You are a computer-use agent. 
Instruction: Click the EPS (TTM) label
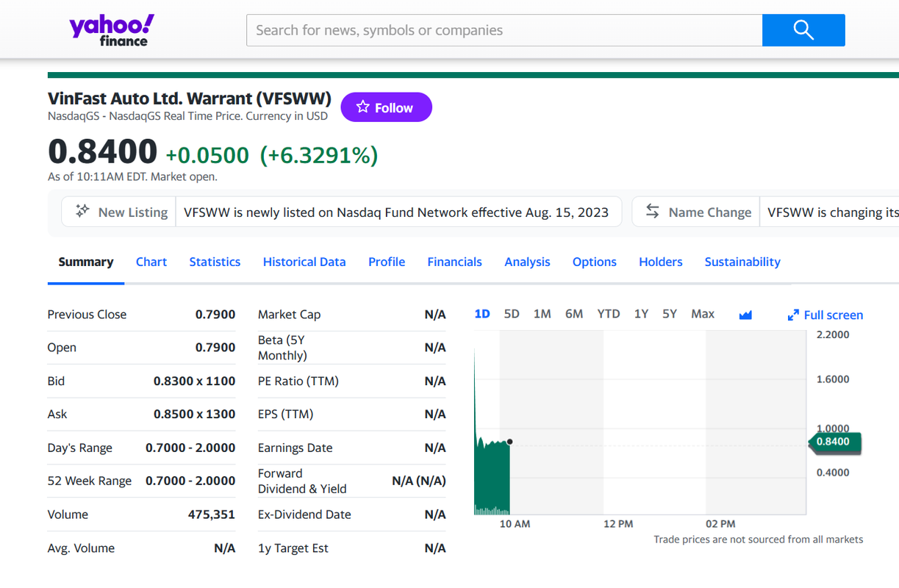pyautogui.click(x=285, y=414)
